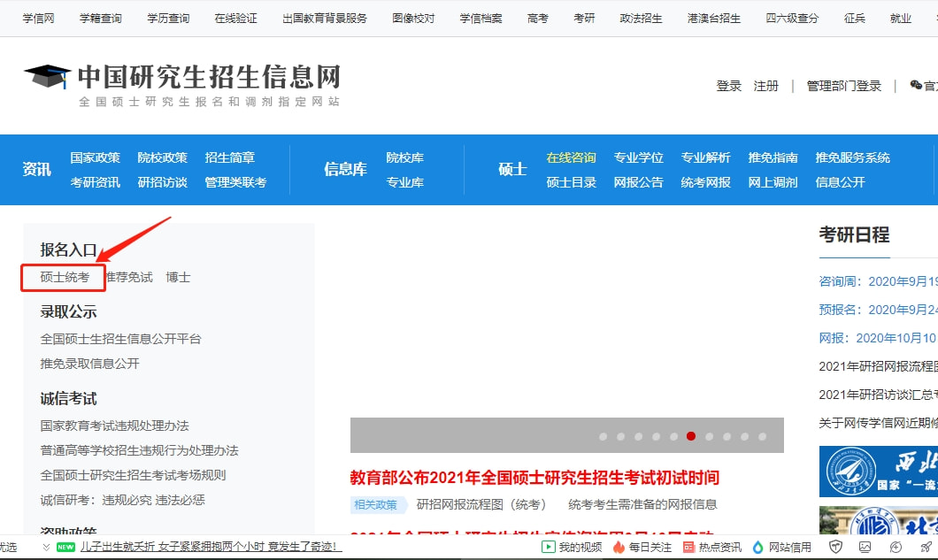Click 硕士统考 registration entry
This screenshot has width=938, height=560.
pos(64,277)
